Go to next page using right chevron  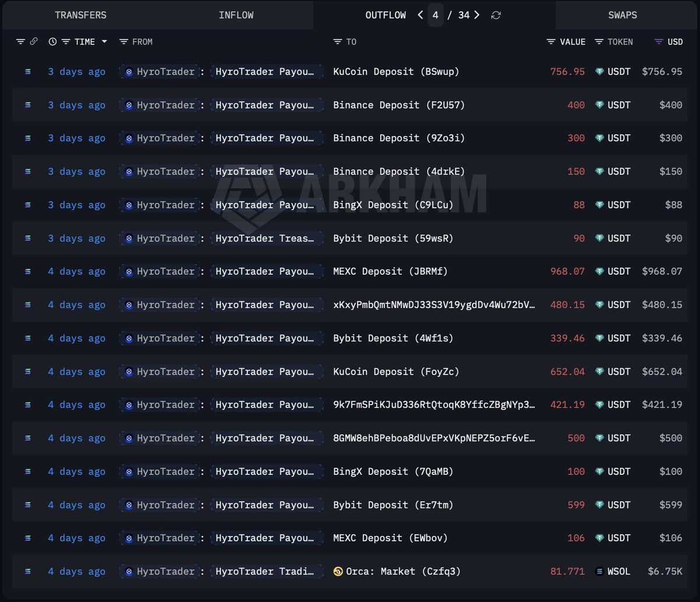[x=477, y=15]
